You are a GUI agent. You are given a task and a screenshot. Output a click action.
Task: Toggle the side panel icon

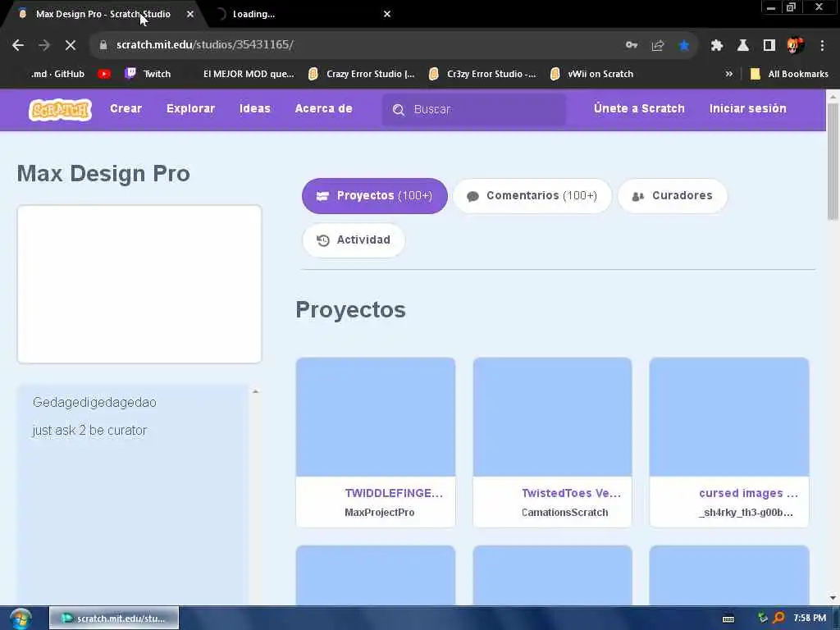click(769, 45)
